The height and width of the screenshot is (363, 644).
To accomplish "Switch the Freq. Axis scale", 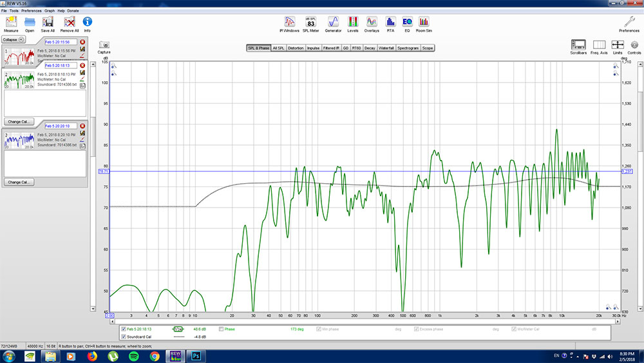I will (599, 47).
